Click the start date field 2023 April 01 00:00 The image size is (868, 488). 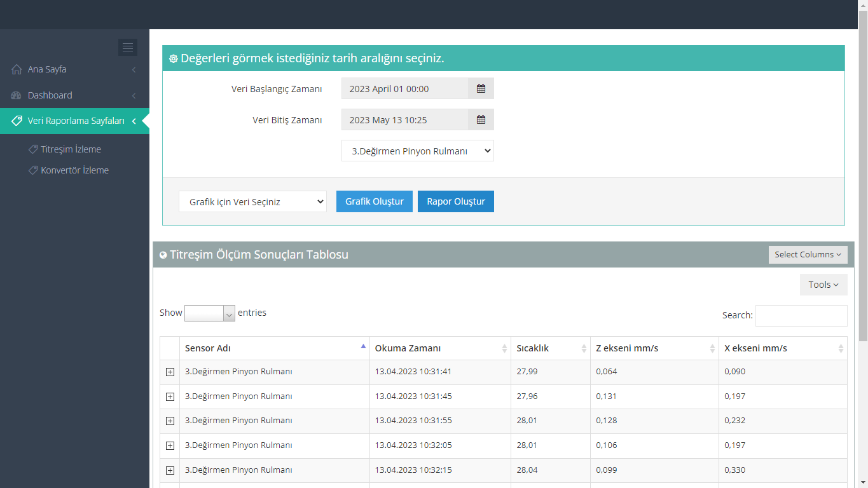tap(405, 88)
